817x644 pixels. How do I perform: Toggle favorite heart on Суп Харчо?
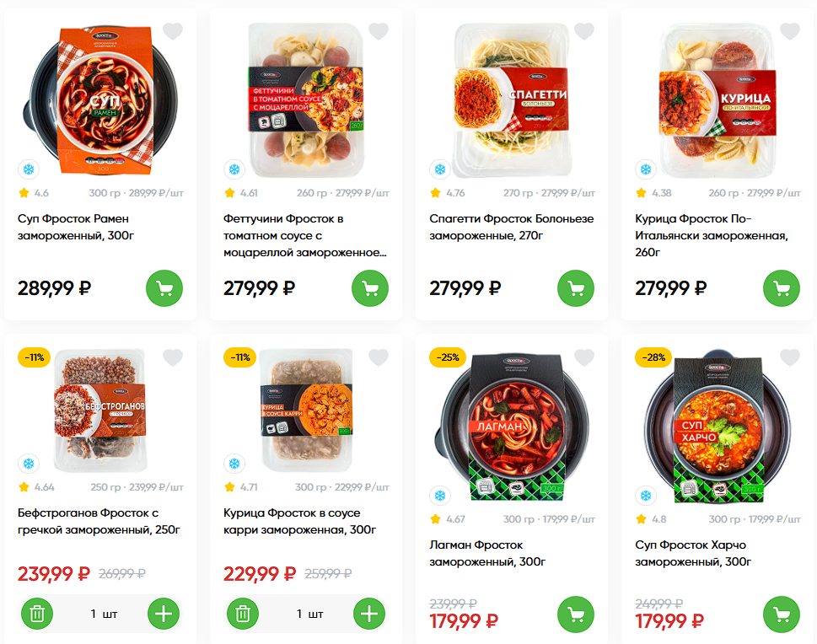[790, 358]
